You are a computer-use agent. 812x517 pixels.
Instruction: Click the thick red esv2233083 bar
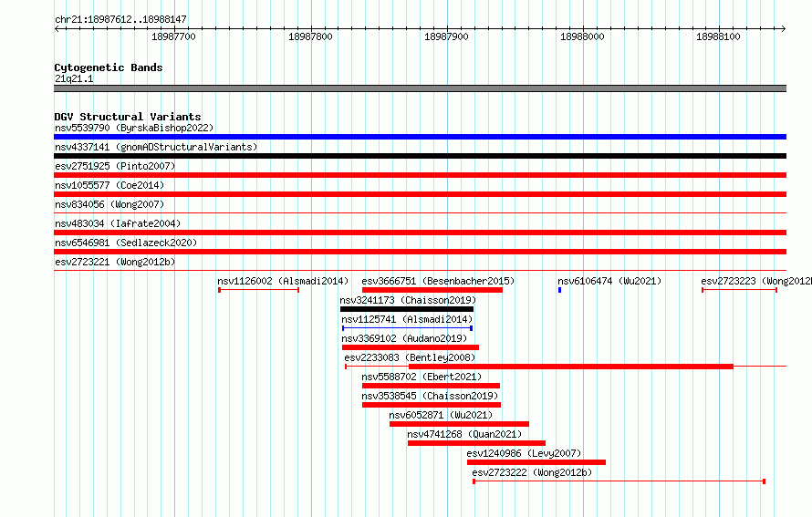571,367
